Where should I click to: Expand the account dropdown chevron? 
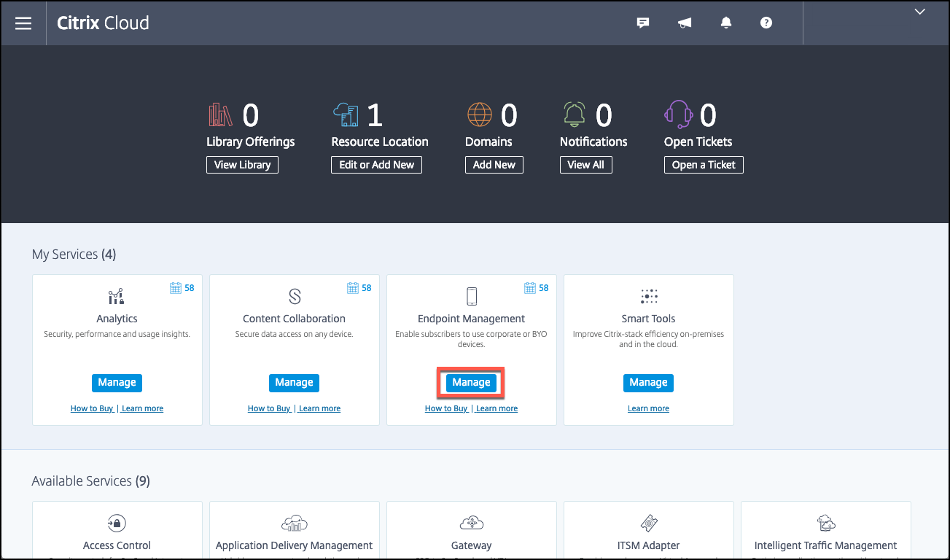tap(920, 12)
